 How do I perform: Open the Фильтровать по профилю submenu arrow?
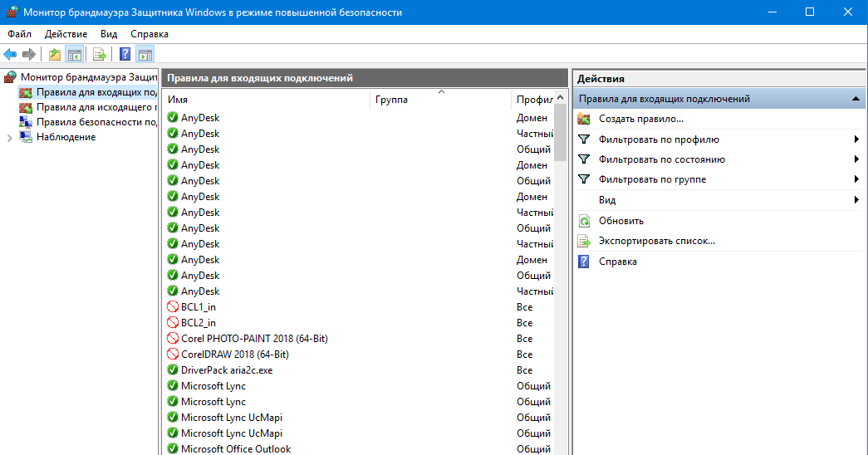pyautogui.click(x=856, y=139)
